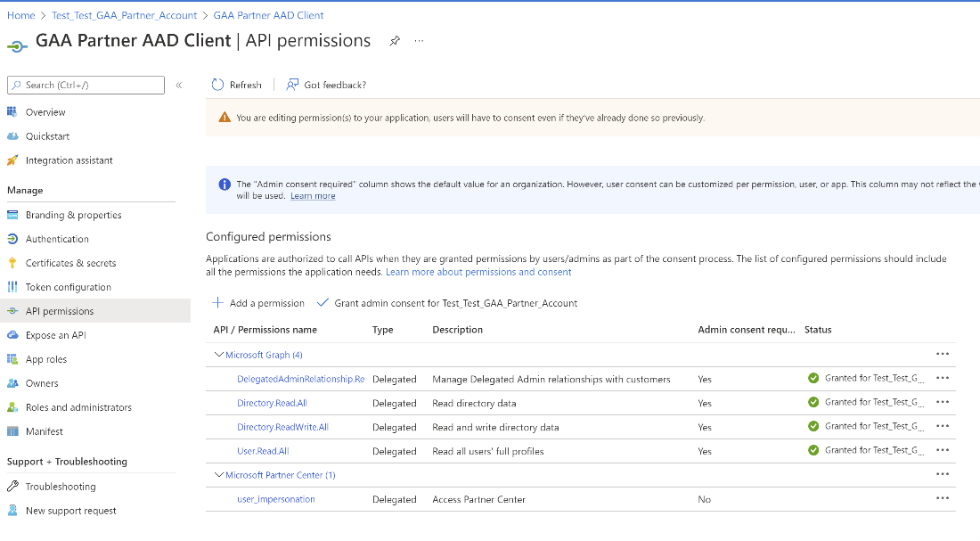Click the Authentication icon in sidebar
This screenshot has width=980, height=541.
12,239
